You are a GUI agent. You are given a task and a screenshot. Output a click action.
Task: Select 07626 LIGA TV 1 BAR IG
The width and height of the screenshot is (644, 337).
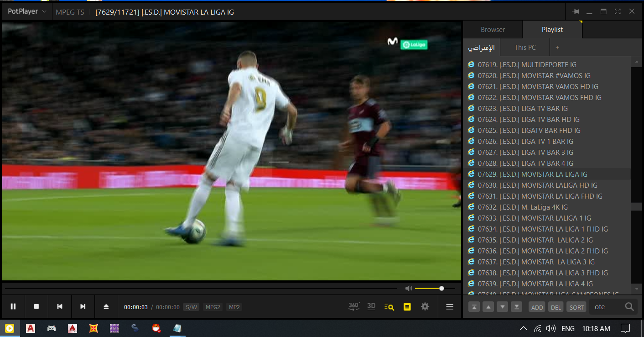pos(547,142)
